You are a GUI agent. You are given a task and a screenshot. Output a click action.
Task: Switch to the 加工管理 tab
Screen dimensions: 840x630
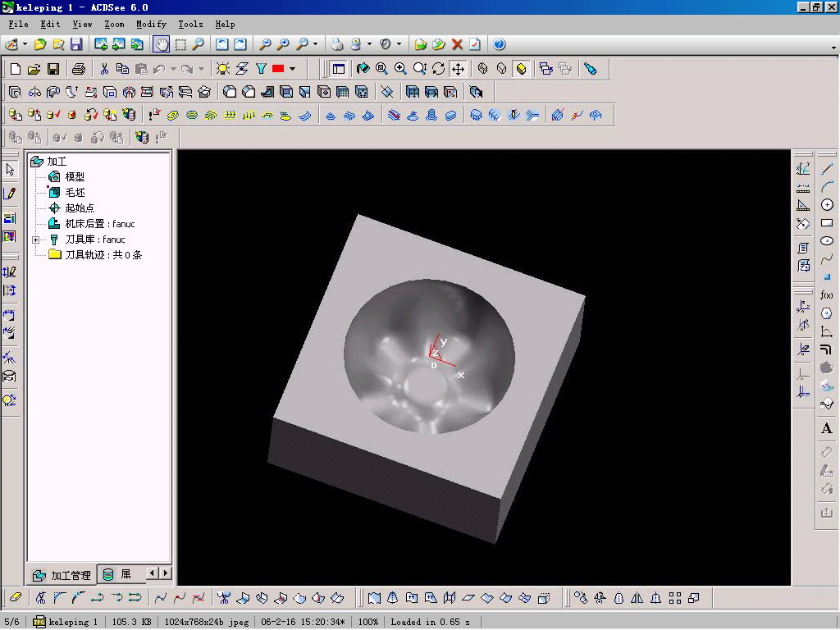tap(62, 575)
